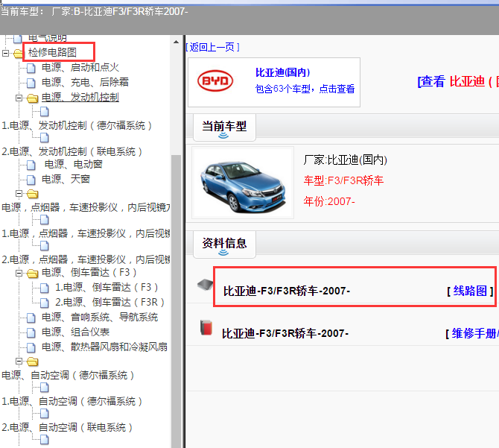Open 电源、天窗 diagram
This screenshot has width=499, height=448.
coord(66,179)
